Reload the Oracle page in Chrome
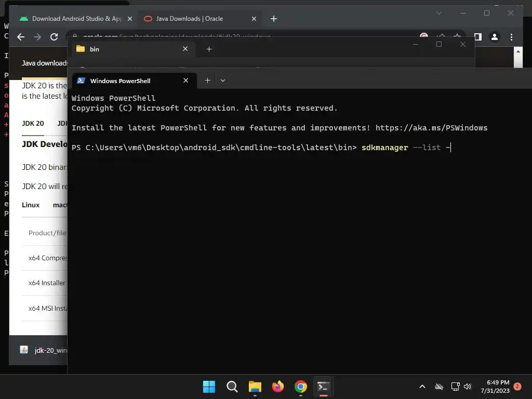Screen dimensions: 532x399 coord(54,37)
